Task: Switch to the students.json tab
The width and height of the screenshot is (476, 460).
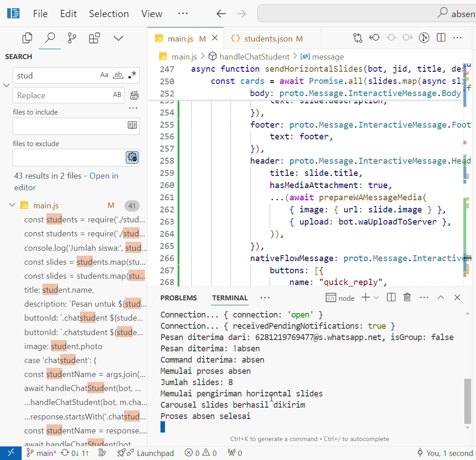Action: pos(268,39)
